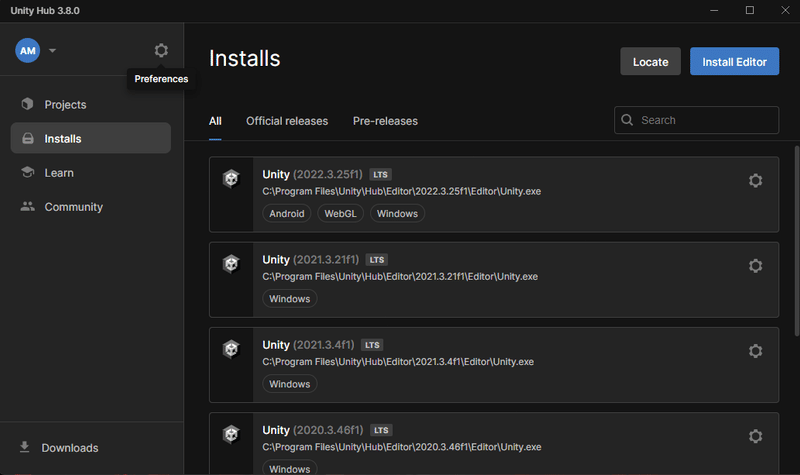Open settings gear for Unity 2021.3.4f1
Image resolution: width=800 pixels, height=475 pixels.
point(756,351)
